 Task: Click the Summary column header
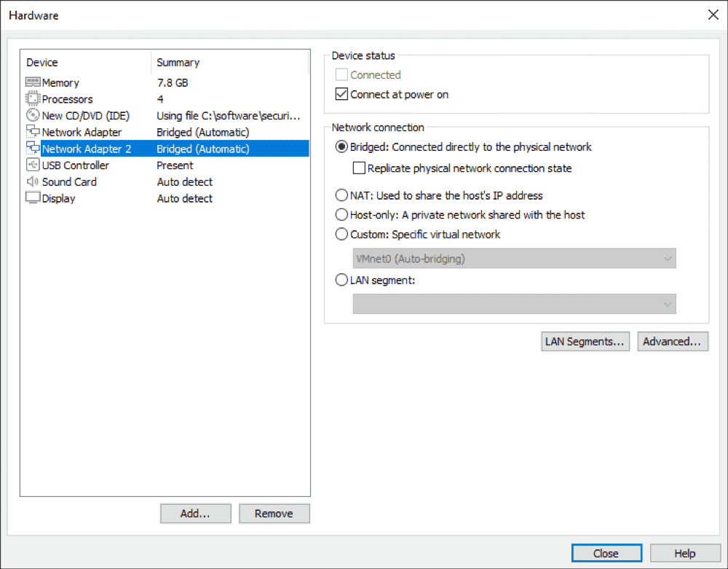(178, 62)
